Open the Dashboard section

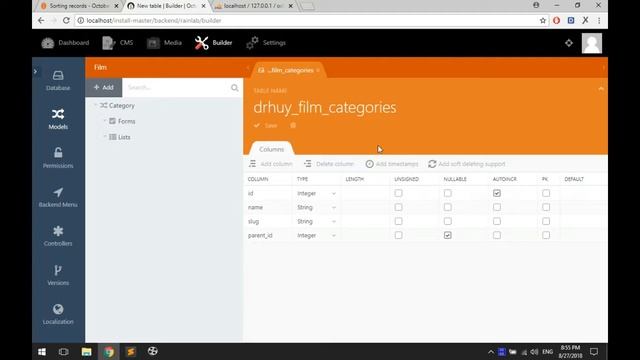coord(65,43)
